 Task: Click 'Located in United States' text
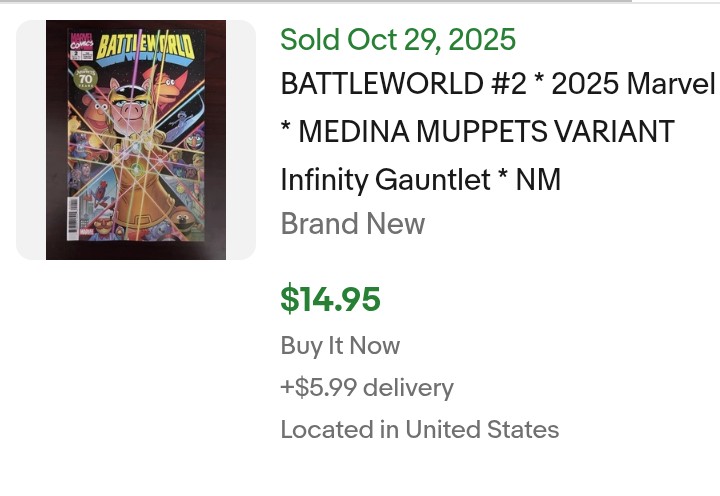point(419,430)
